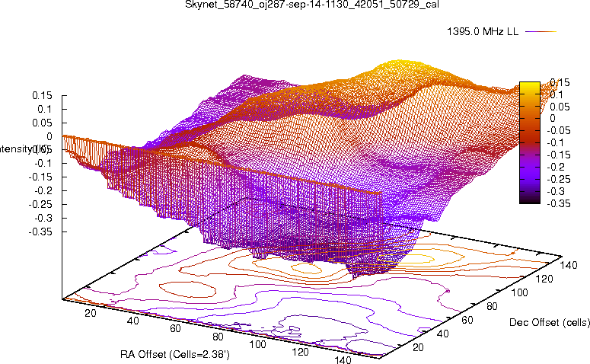Click the -0.25 tick on the vertical intensity axis

click(x=40, y=204)
